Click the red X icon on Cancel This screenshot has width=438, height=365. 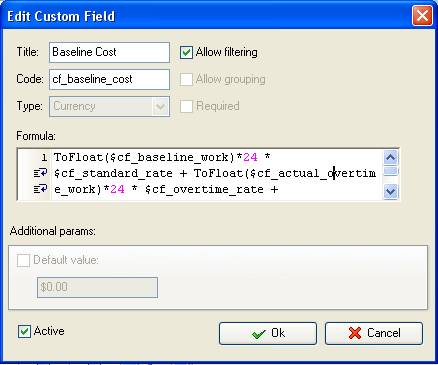click(355, 333)
